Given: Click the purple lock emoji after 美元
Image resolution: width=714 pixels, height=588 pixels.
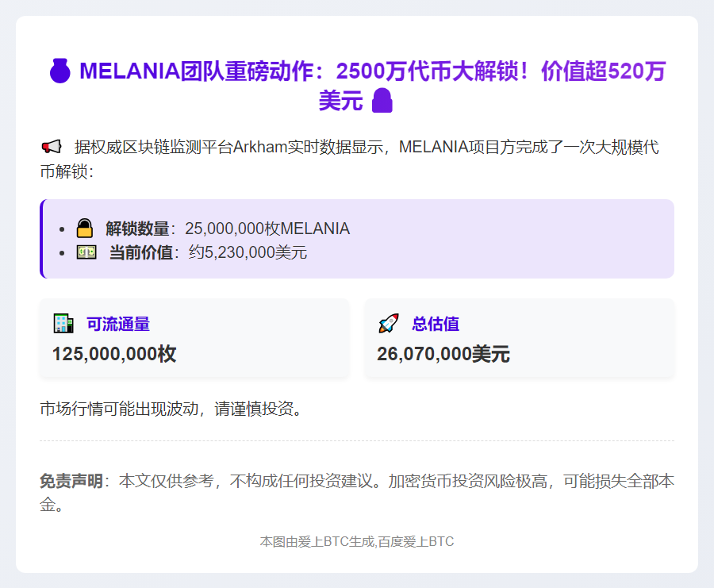Looking at the screenshot, I should tap(382, 100).
